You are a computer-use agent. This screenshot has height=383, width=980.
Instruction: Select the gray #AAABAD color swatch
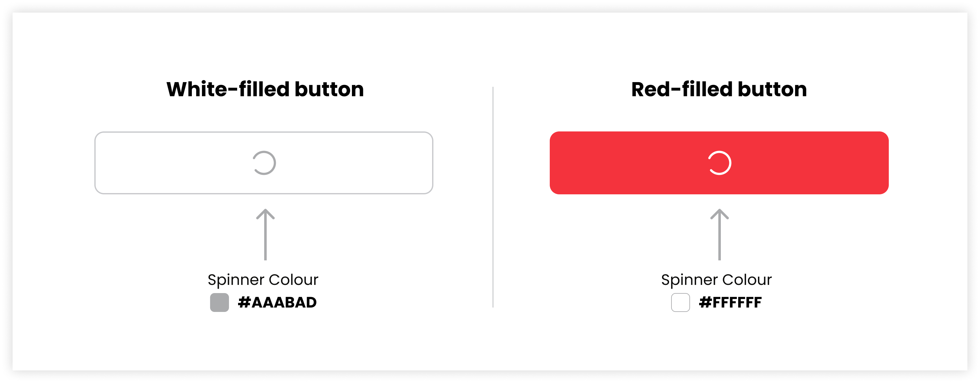point(220,303)
